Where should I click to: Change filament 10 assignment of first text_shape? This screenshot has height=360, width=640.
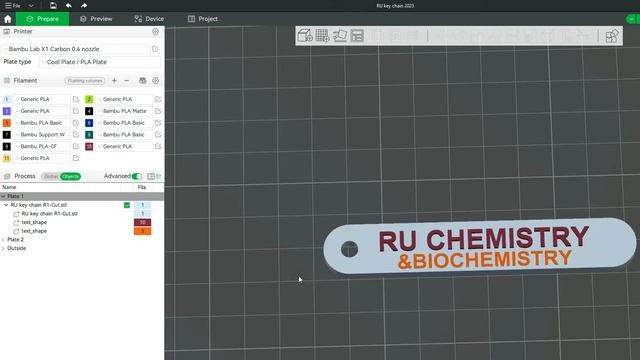pos(142,222)
